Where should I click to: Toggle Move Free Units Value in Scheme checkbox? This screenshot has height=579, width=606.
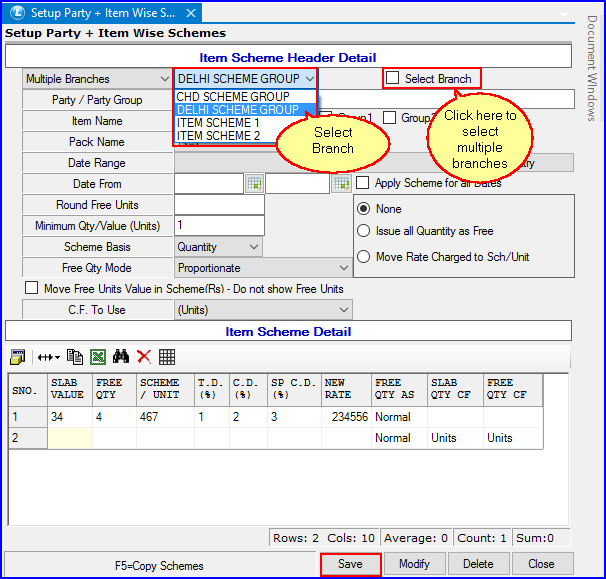point(31,288)
